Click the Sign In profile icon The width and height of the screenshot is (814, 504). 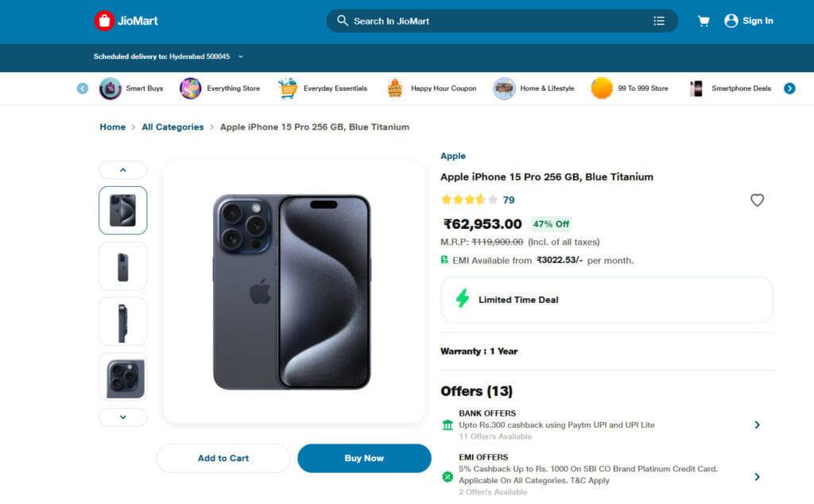(x=731, y=21)
